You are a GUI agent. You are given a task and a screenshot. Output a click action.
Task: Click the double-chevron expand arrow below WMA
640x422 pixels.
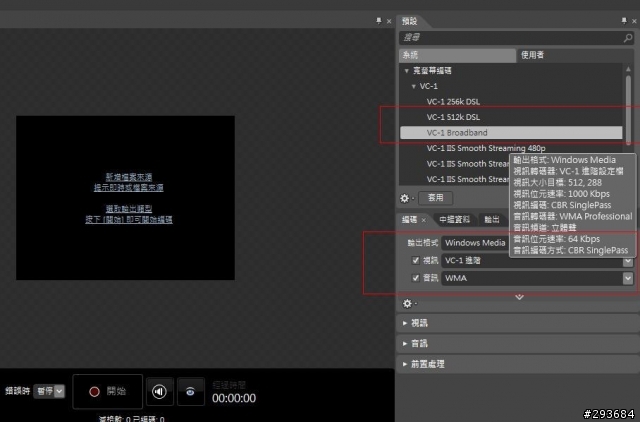(519, 297)
